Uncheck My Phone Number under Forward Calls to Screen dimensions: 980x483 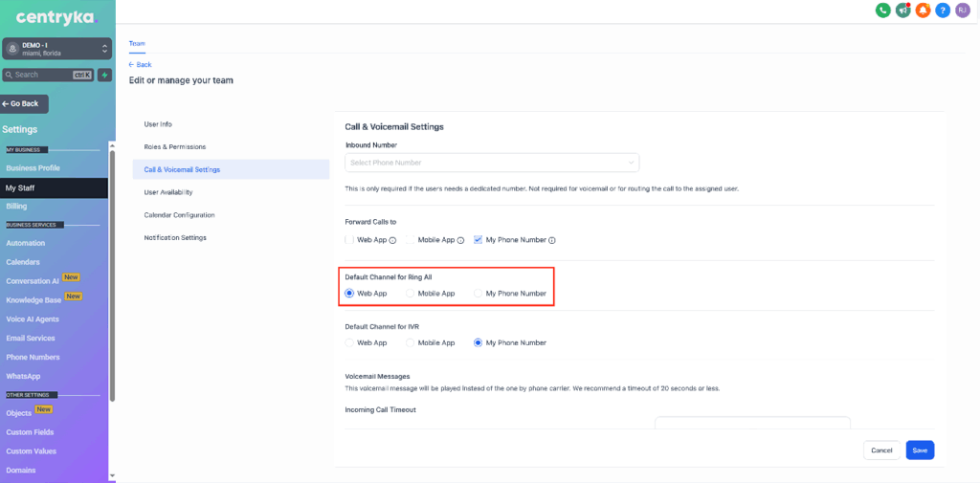479,240
